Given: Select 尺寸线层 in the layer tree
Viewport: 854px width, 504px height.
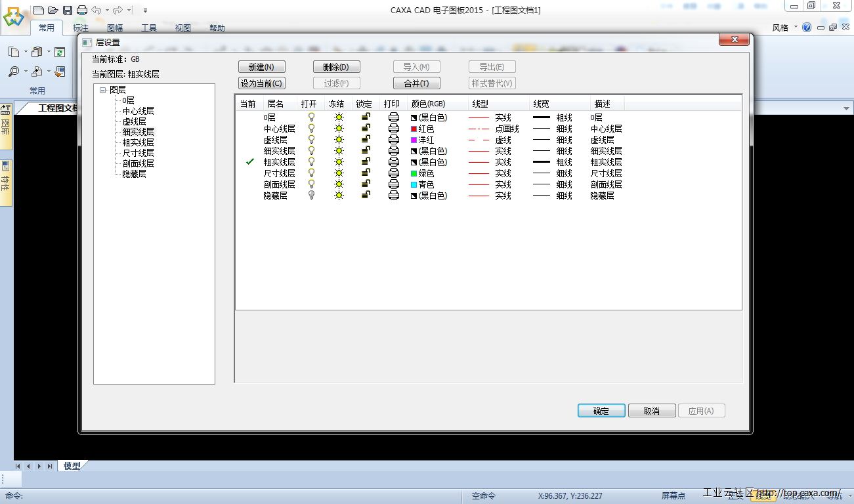Looking at the screenshot, I should [138, 153].
